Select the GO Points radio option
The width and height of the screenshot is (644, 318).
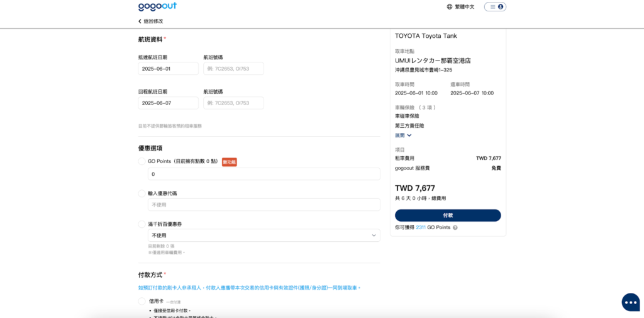pyautogui.click(x=142, y=161)
